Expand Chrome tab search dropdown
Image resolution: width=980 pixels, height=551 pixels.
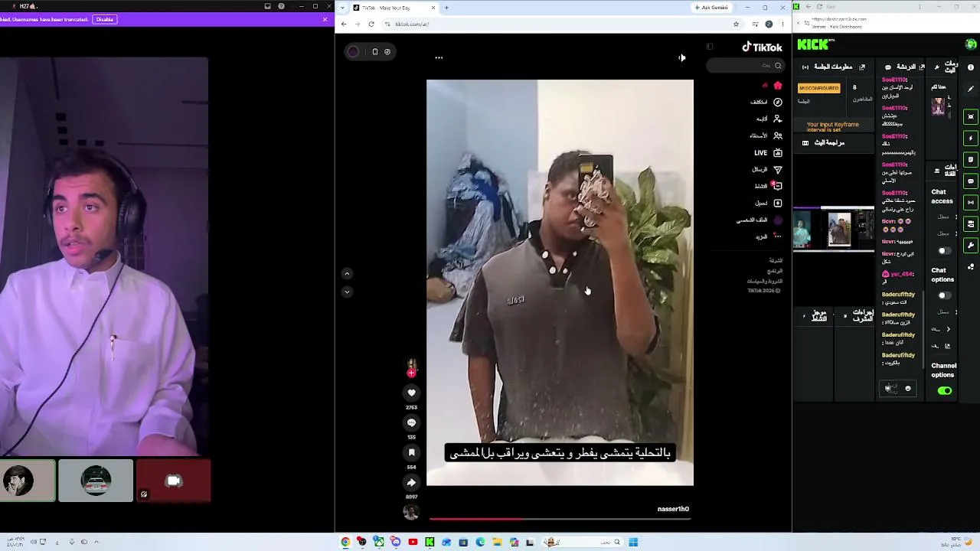(342, 8)
